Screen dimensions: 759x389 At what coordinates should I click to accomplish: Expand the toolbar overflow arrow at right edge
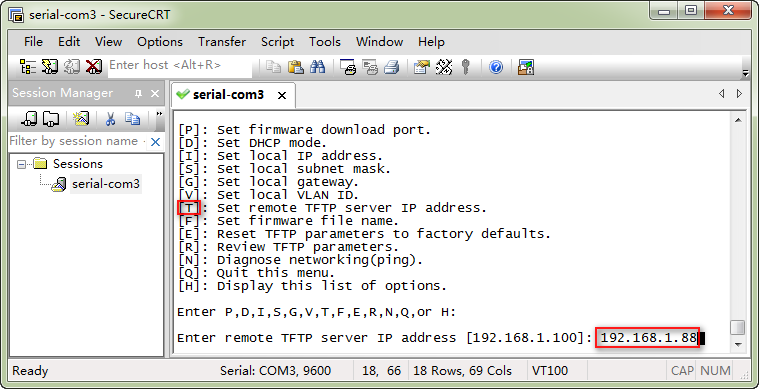click(x=745, y=74)
